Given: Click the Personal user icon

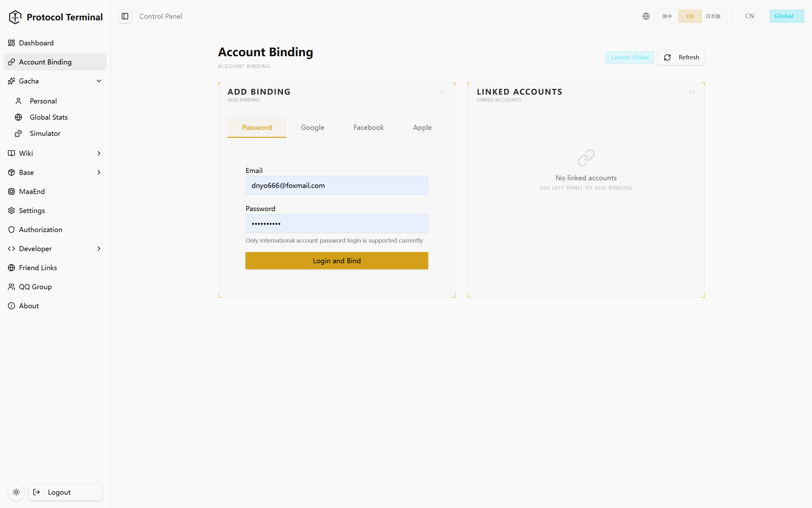Looking at the screenshot, I should pyautogui.click(x=18, y=101).
